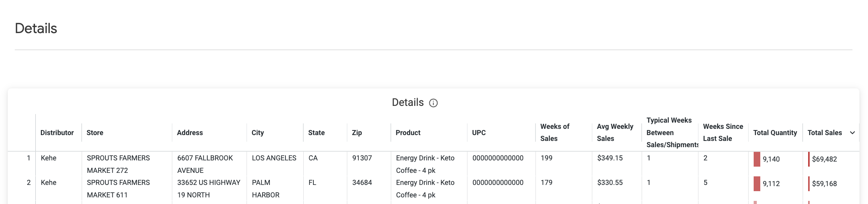Sort by Weeks of Sales header
Image resolution: width=868 pixels, height=204 pixels.
pyautogui.click(x=555, y=132)
